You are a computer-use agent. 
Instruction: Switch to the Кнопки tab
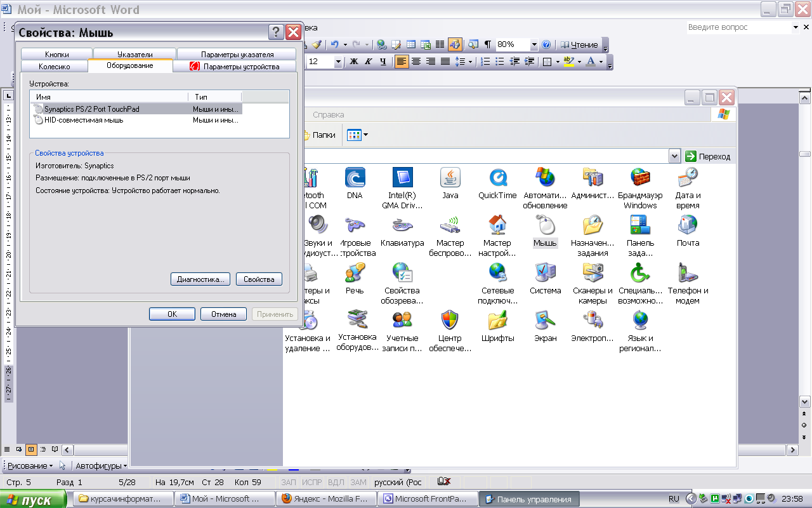pos(57,55)
